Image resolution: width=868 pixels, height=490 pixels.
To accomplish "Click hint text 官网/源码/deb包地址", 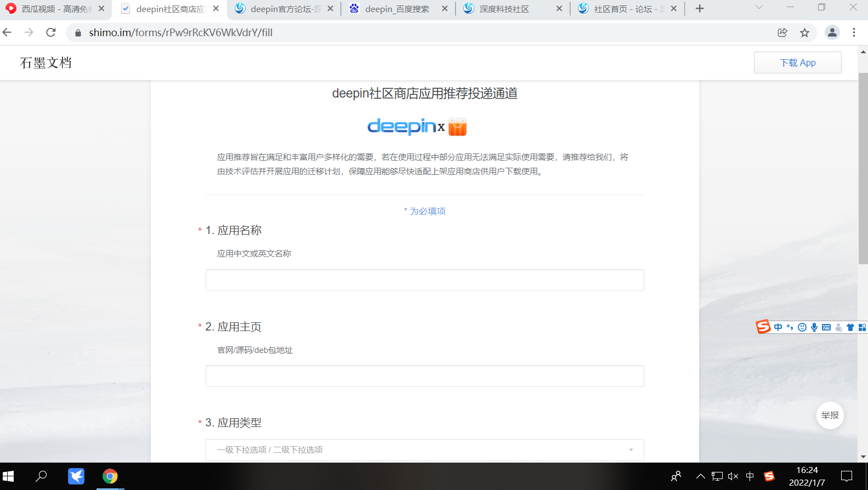I will pos(255,350).
